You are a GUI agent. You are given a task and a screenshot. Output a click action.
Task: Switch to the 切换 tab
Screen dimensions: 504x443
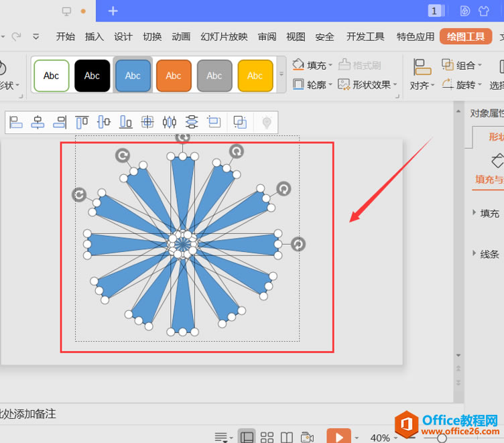pos(152,37)
